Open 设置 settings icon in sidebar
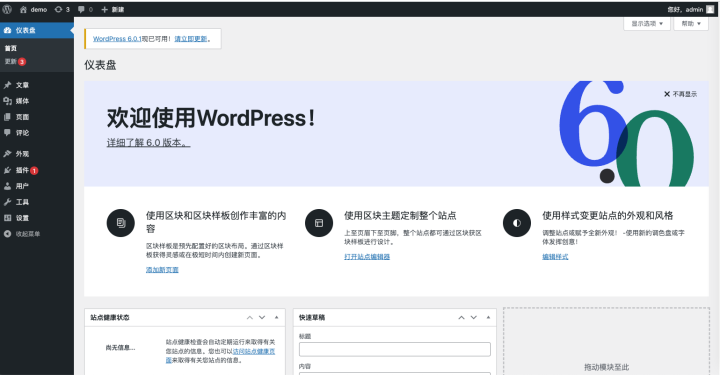The width and height of the screenshot is (720, 375). (7, 218)
